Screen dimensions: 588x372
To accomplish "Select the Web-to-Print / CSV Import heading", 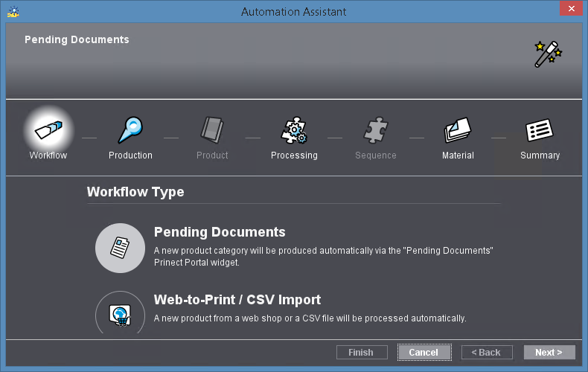I will pyautogui.click(x=237, y=300).
